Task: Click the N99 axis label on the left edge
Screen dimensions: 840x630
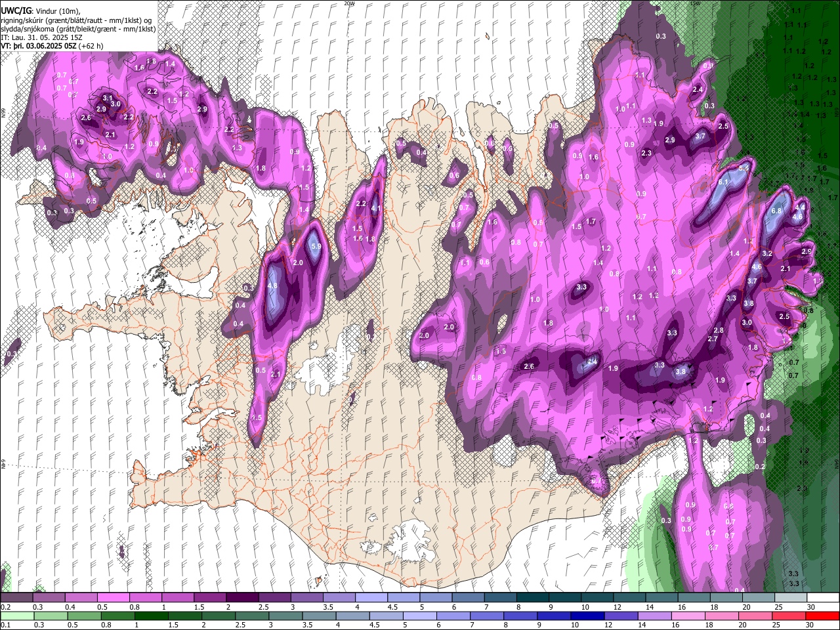Action: point(3,113)
